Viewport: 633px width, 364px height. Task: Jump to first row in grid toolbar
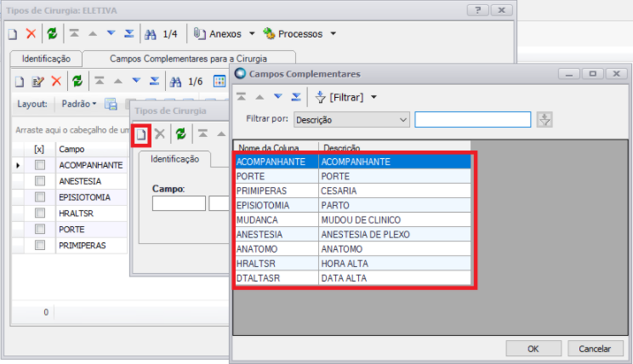100,82
